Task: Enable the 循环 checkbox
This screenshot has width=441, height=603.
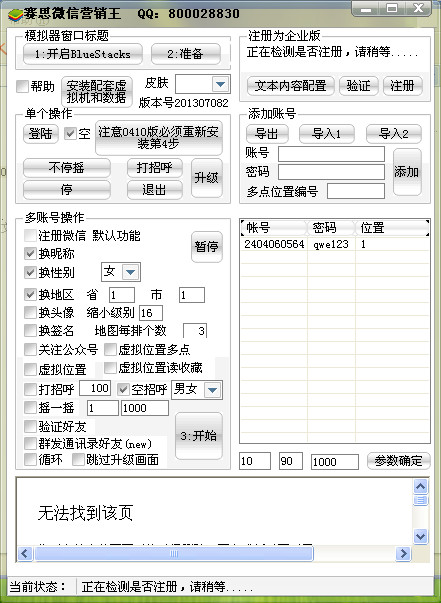Action: pyautogui.click(x=30, y=459)
